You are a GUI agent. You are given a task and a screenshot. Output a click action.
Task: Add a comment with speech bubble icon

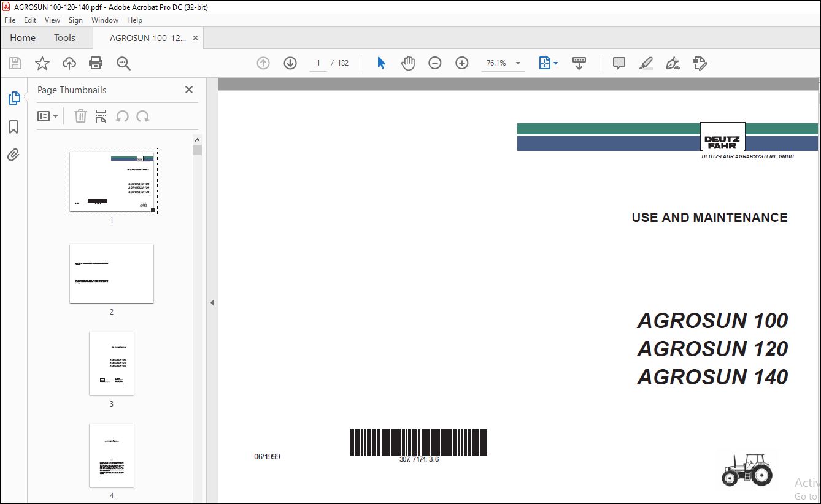(x=619, y=63)
